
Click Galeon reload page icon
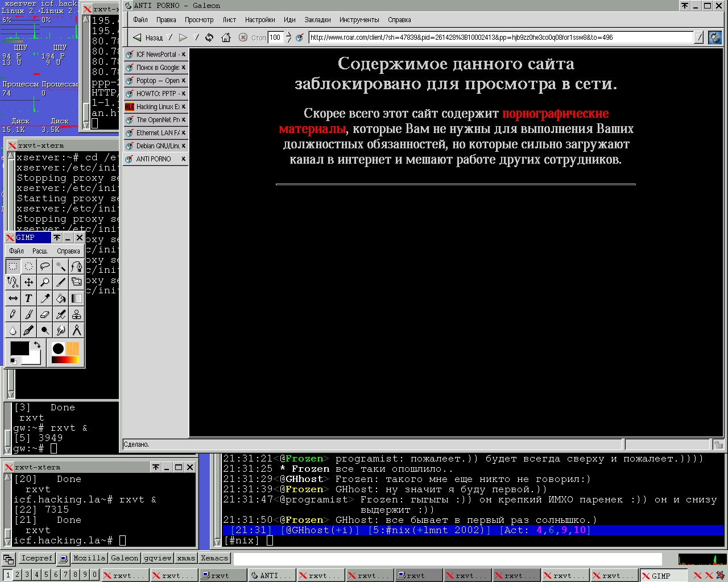tap(209, 38)
